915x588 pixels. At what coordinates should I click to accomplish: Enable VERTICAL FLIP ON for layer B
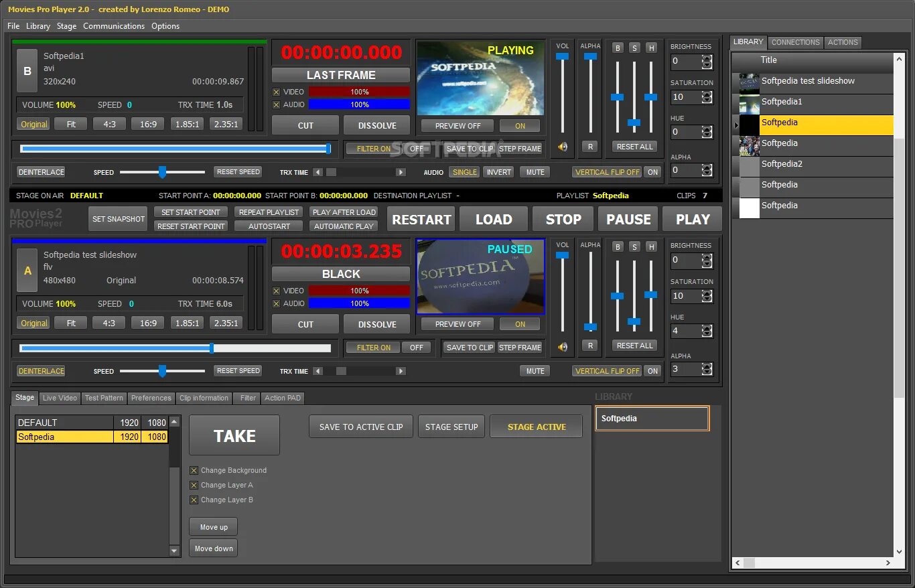[x=653, y=172]
